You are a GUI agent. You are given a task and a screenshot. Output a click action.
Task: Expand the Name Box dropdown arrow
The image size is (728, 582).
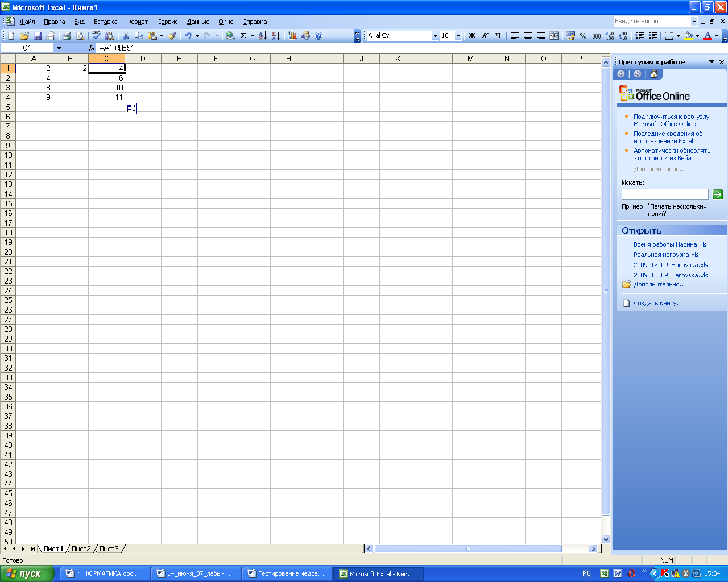(59, 48)
